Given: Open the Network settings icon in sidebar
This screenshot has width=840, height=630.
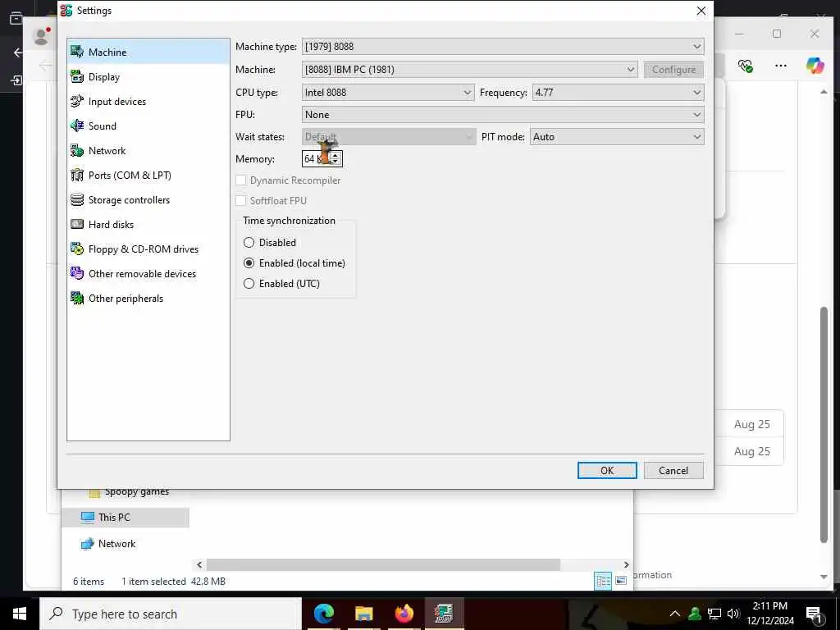Looking at the screenshot, I should click(77, 151).
